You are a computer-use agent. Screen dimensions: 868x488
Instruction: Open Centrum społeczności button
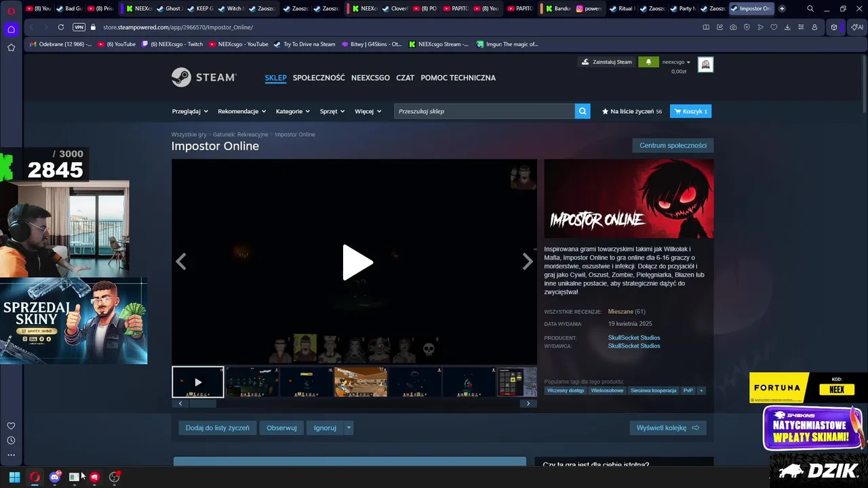coord(673,145)
